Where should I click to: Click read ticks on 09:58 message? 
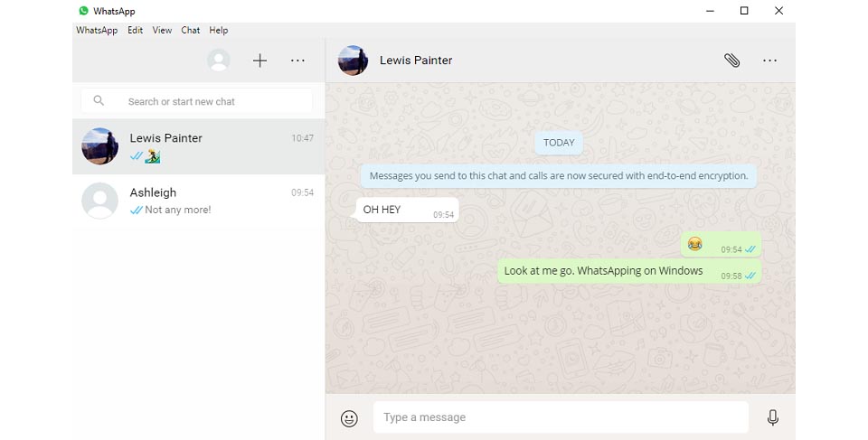click(x=750, y=276)
